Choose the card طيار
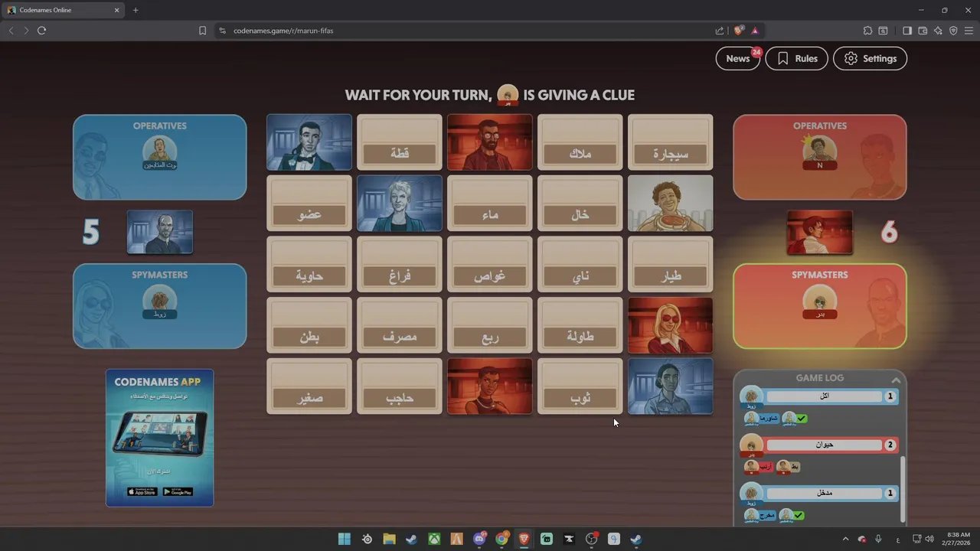The image size is (980, 551). pyautogui.click(x=671, y=264)
